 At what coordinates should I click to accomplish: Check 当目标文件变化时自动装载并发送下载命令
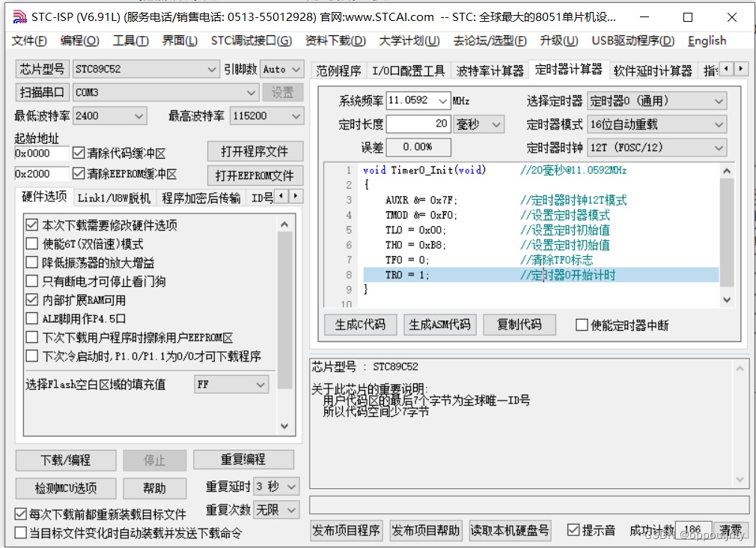[20, 533]
